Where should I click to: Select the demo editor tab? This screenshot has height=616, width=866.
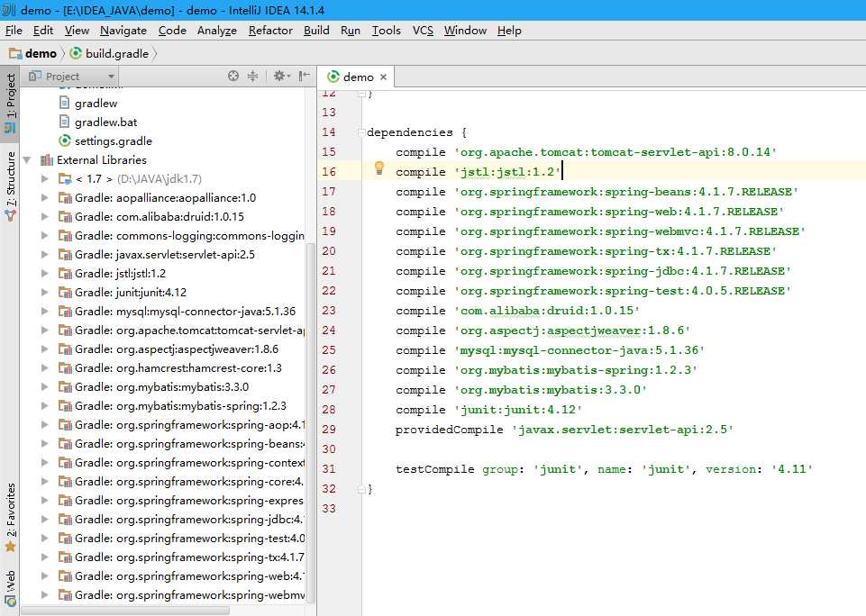click(356, 77)
